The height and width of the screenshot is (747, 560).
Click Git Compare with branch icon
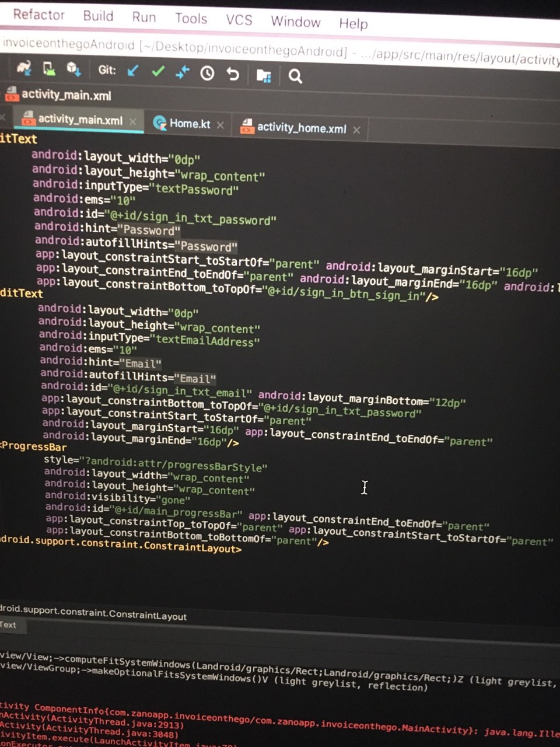coord(183,72)
